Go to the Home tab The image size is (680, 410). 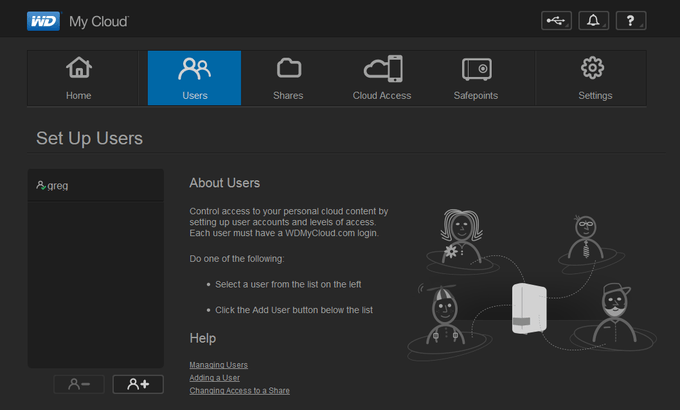[x=78, y=78]
